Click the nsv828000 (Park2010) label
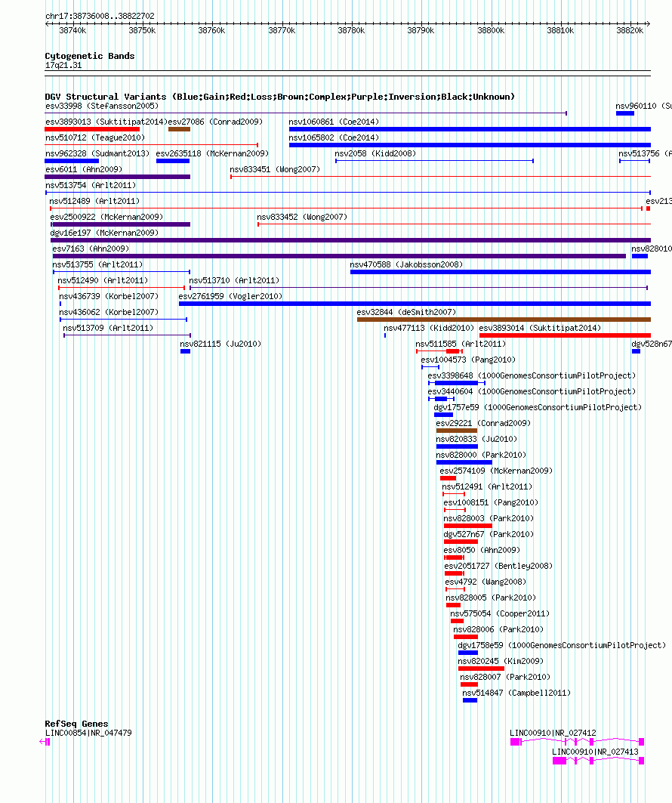This screenshot has height=803, width=672. click(481, 456)
